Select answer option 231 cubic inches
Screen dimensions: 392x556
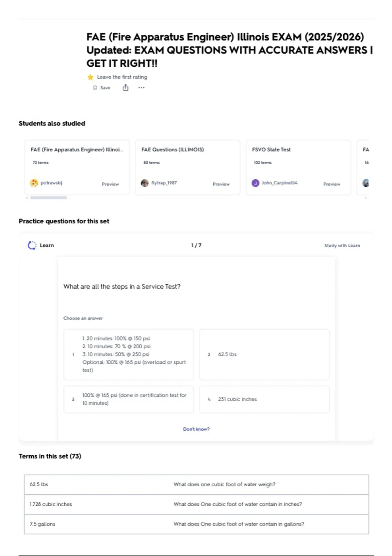264,399
